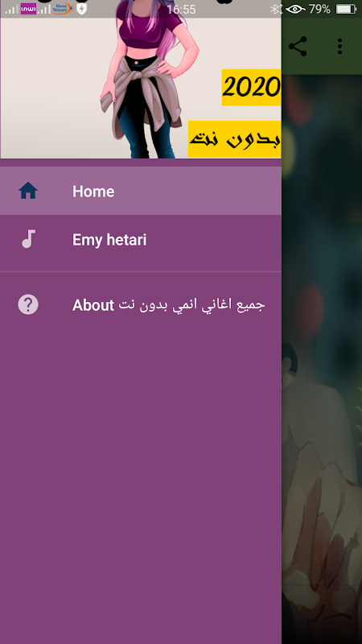Open the About menu entry

tap(141, 305)
